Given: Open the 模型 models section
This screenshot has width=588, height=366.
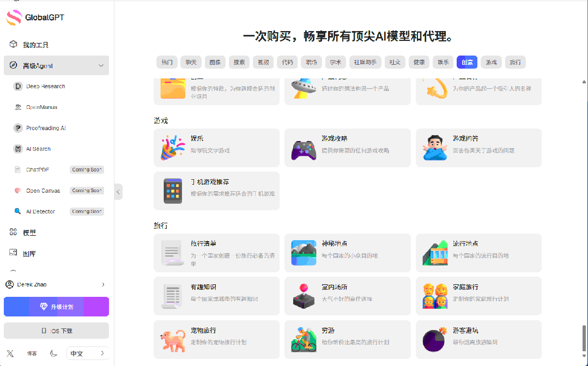Looking at the screenshot, I should 29,232.
